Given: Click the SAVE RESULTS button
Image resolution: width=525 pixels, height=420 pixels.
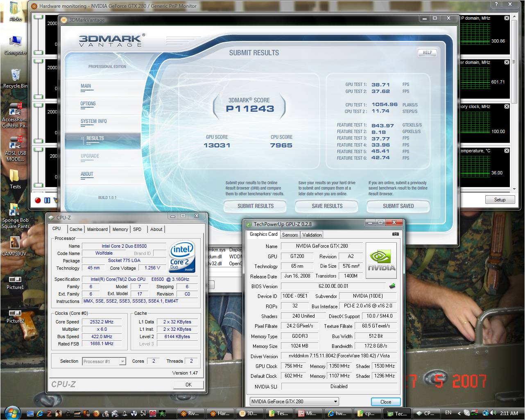Looking at the screenshot, I should click(327, 206).
